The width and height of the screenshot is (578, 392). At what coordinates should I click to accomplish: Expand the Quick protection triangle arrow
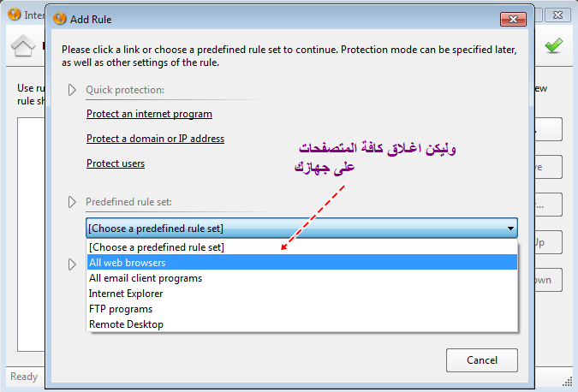tap(72, 90)
